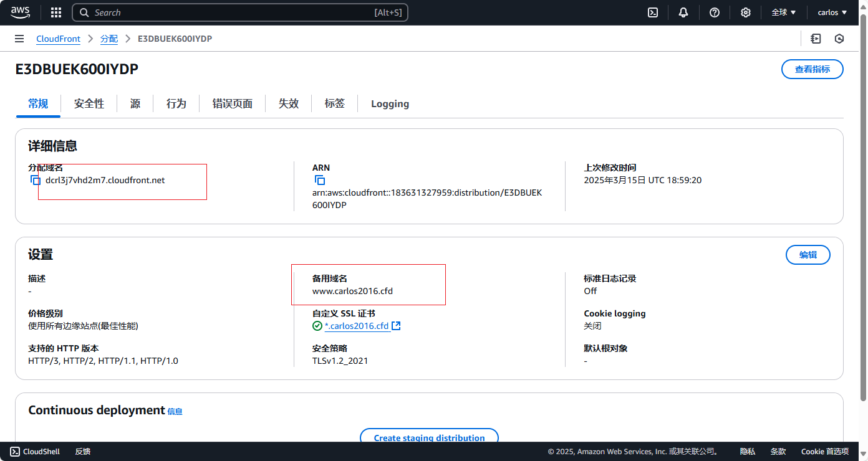
Task: Toggle the side navigation hamburger menu
Action: coord(19,39)
